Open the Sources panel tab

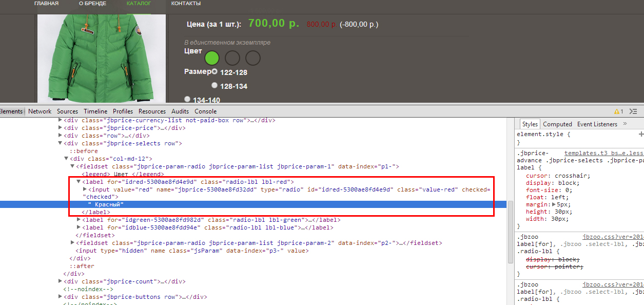[68, 111]
